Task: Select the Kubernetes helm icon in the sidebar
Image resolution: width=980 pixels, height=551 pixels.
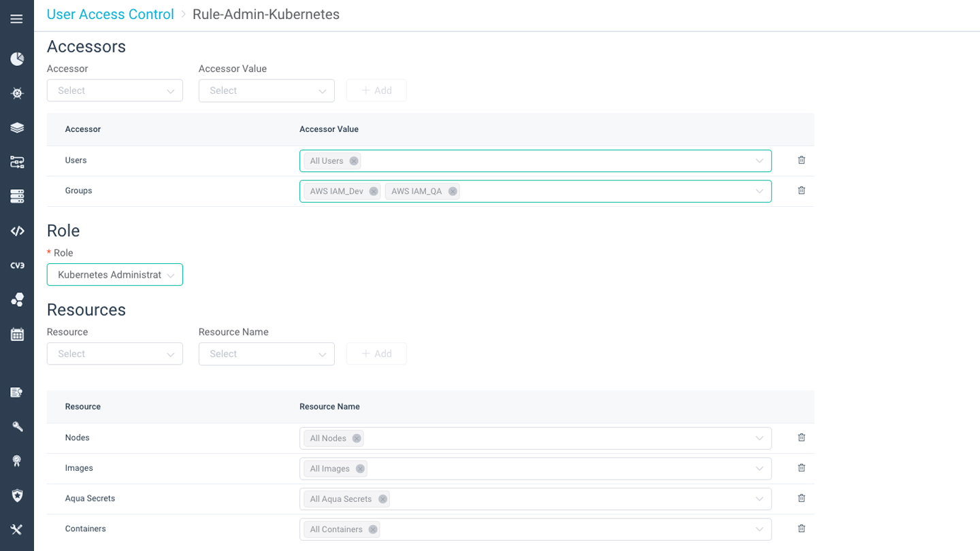Action: click(x=17, y=93)
